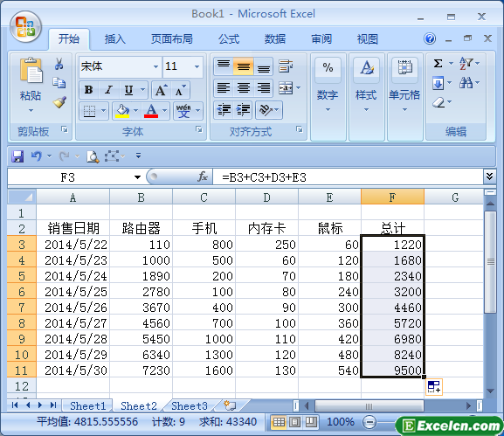
Task: Save workbook with floppy disk icon
Action: [17, 156]
